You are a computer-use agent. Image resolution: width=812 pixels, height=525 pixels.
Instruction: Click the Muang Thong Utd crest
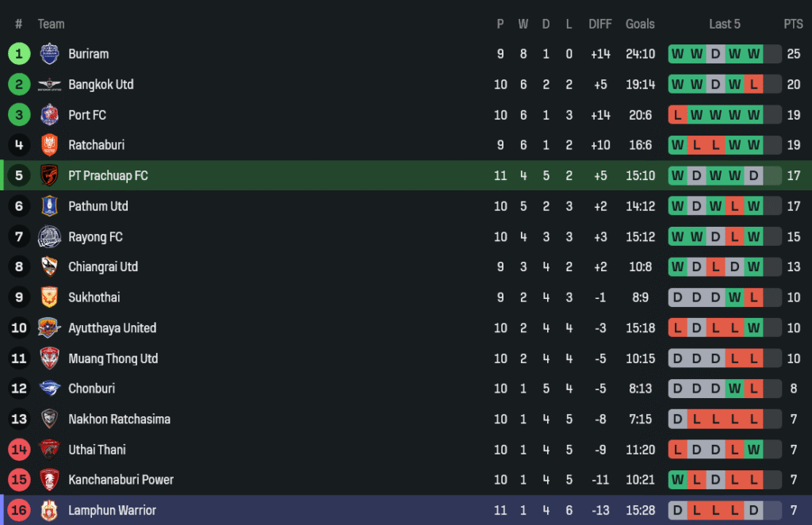[49, 358]
